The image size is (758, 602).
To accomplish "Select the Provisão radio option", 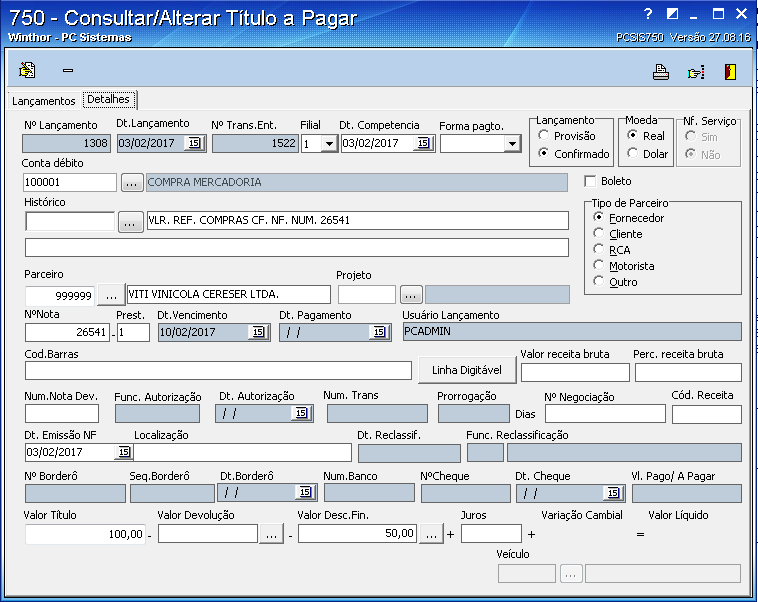I will 543,135.
